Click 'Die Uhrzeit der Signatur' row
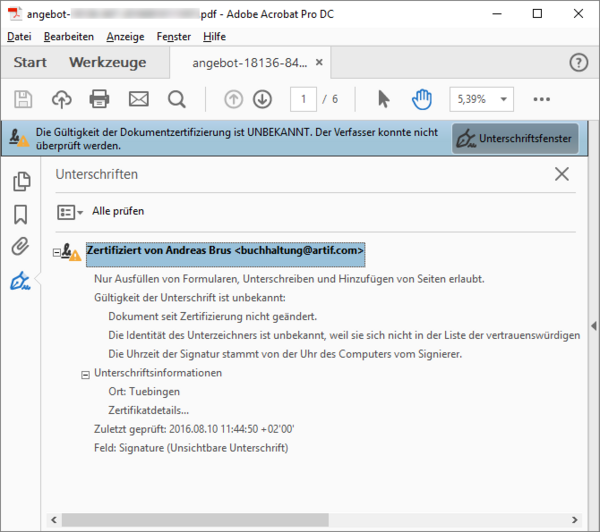 (x=285, y=354)
